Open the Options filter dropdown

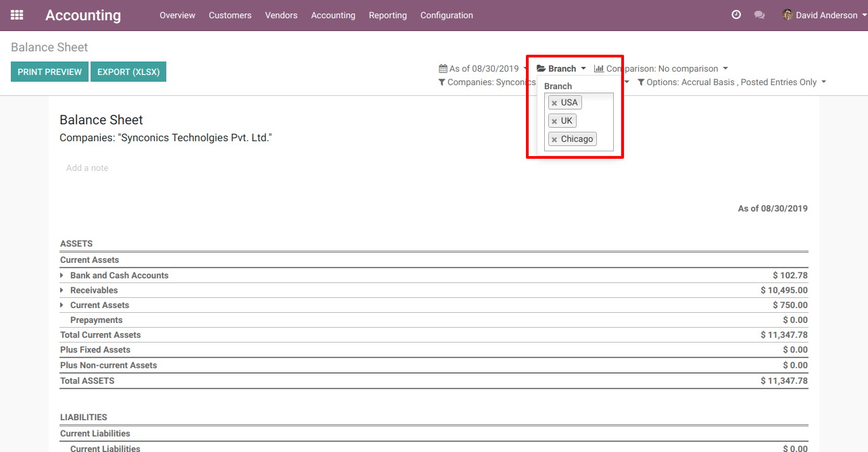pyautogui.click(x=731, y=82)
